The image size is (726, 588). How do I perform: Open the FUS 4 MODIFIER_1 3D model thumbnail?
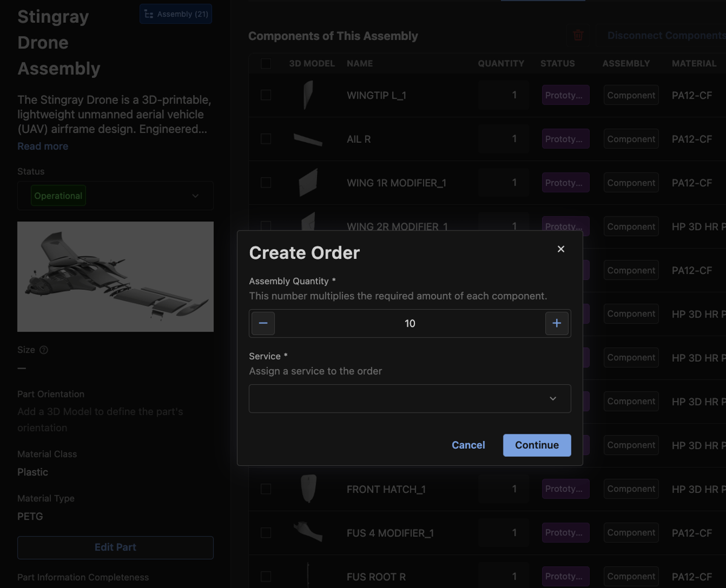click(x=308, y=532)
